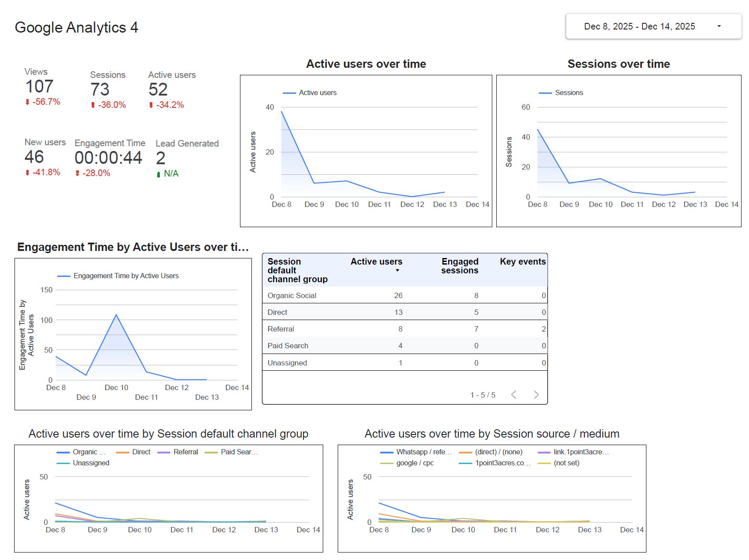
Task: Click the Key events column header
Action: point(523,262)
